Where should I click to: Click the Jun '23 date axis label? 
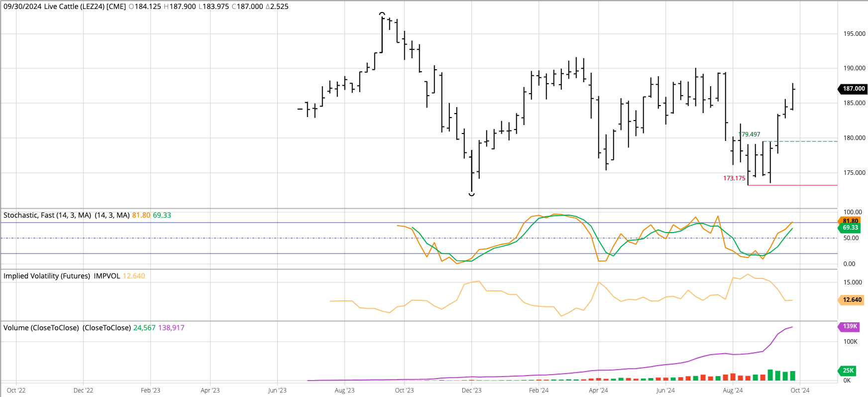point(277,391)
